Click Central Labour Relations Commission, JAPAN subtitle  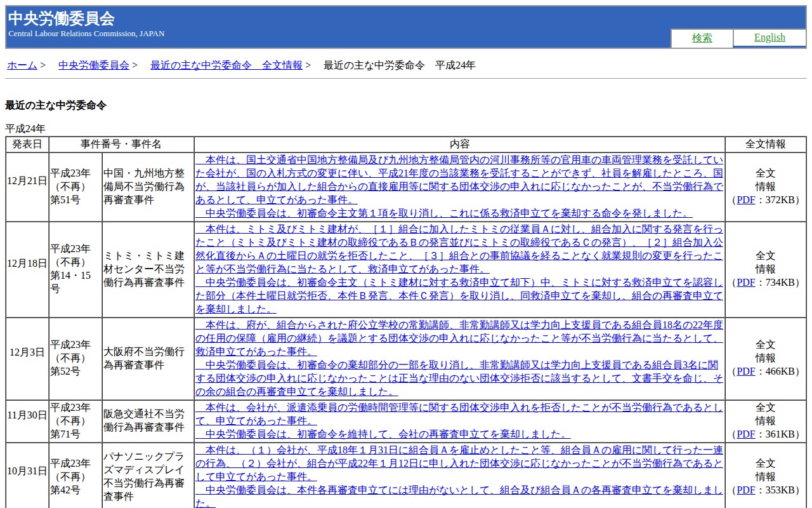pos(86,34)
